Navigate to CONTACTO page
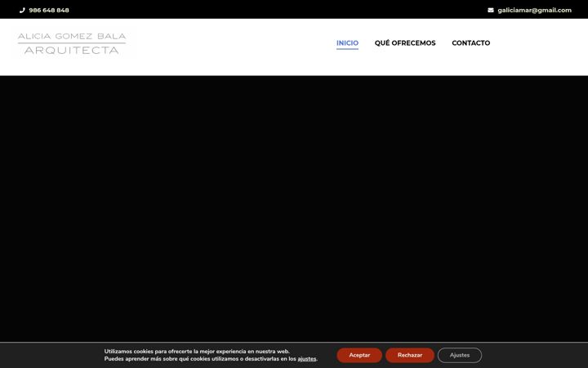Viewport: 588px width, 368px height. (470, 43)
